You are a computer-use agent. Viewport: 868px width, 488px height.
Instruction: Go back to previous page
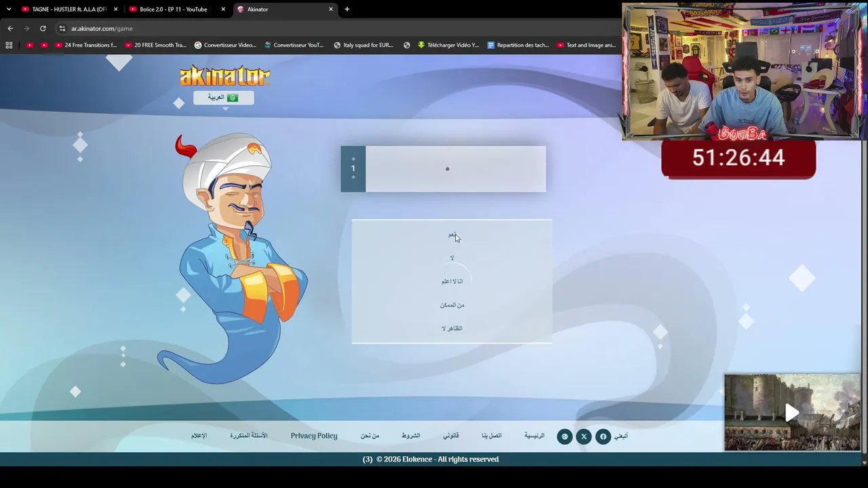click(10, 28)
